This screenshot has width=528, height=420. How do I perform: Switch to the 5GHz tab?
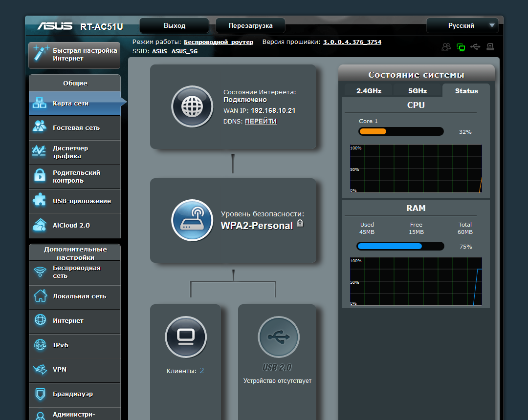click(x=418, y=91)
